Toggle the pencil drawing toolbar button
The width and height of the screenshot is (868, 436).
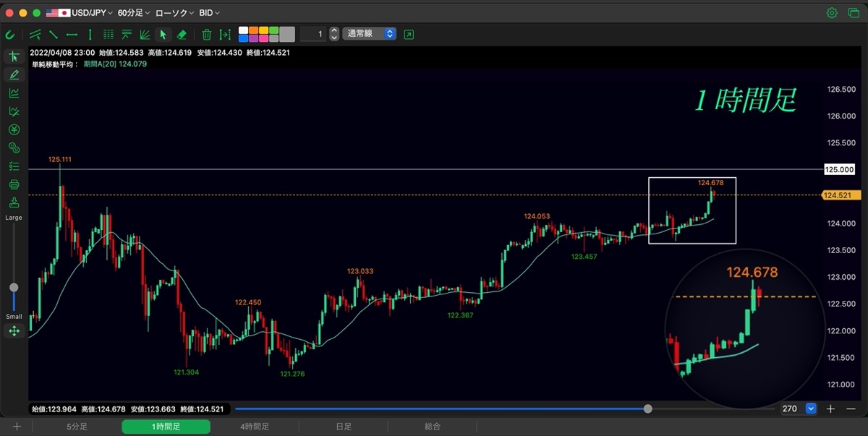(x=14, y=74)
